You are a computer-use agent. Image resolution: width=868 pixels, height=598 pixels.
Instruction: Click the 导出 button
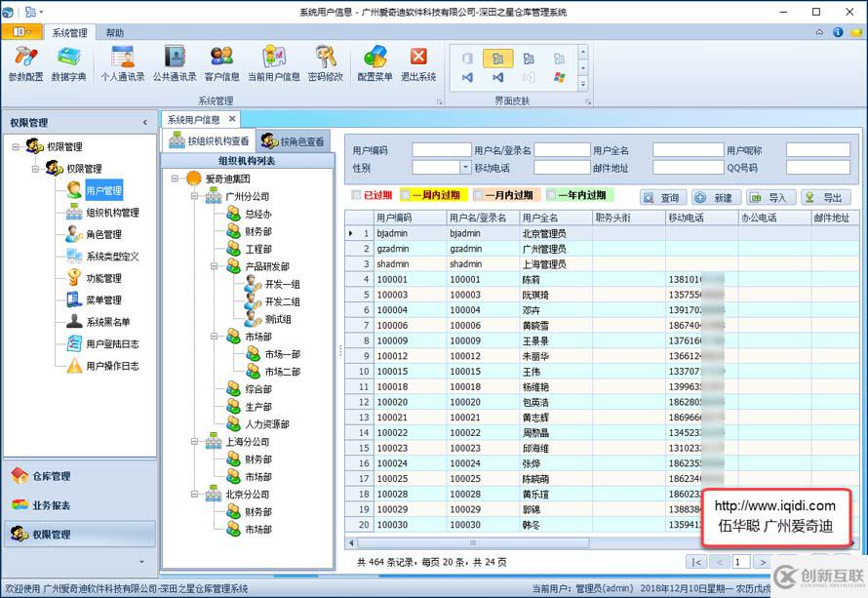[x=825, y=198]
